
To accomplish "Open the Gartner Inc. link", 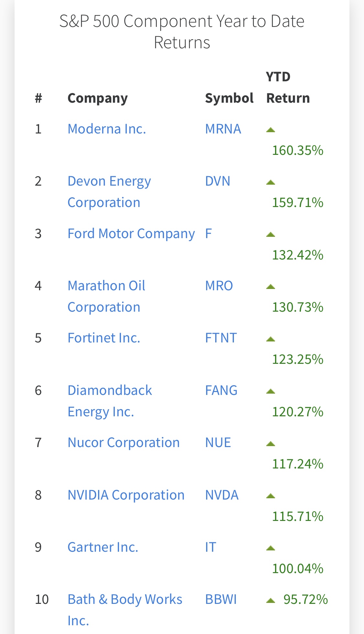I will [x=103, y=547].
